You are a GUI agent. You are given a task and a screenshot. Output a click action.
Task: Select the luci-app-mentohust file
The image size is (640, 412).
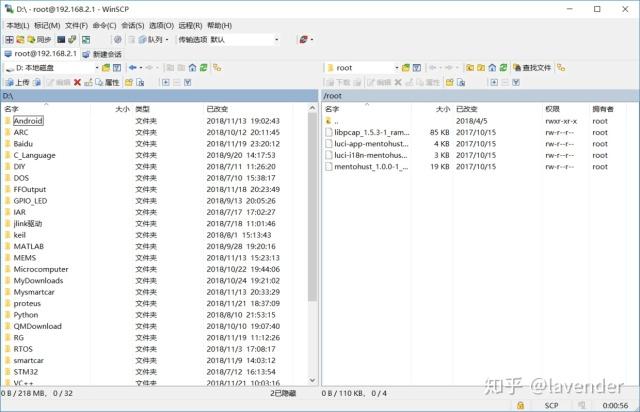371,144
